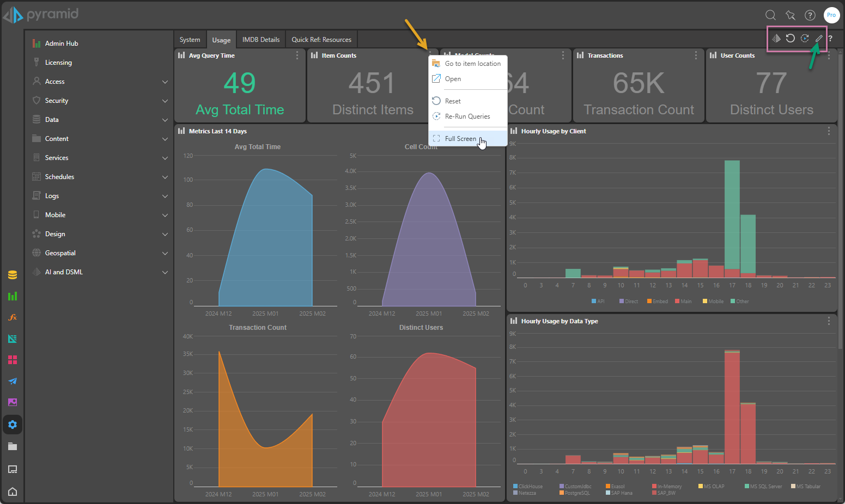Click the Other legend swatch in Hourly Usage by Client
Screen dimensions: 845x504
[x=733, y=301]
